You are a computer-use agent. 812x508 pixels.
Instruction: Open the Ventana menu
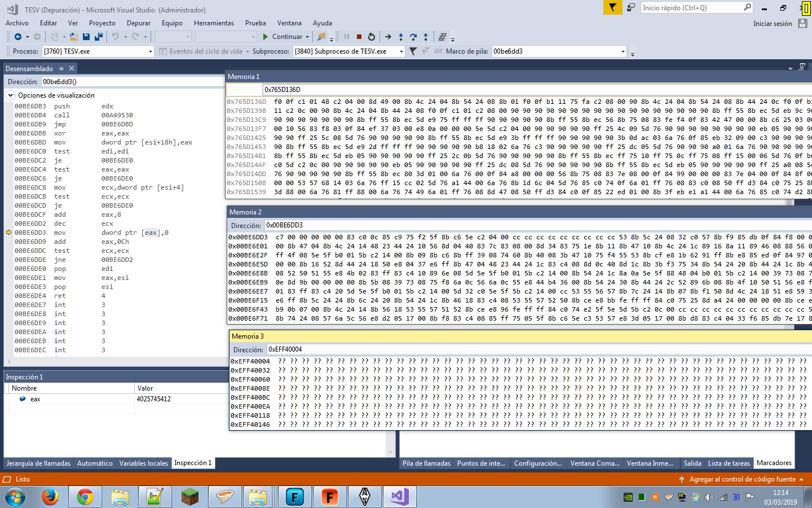click(x=289, y=23)
